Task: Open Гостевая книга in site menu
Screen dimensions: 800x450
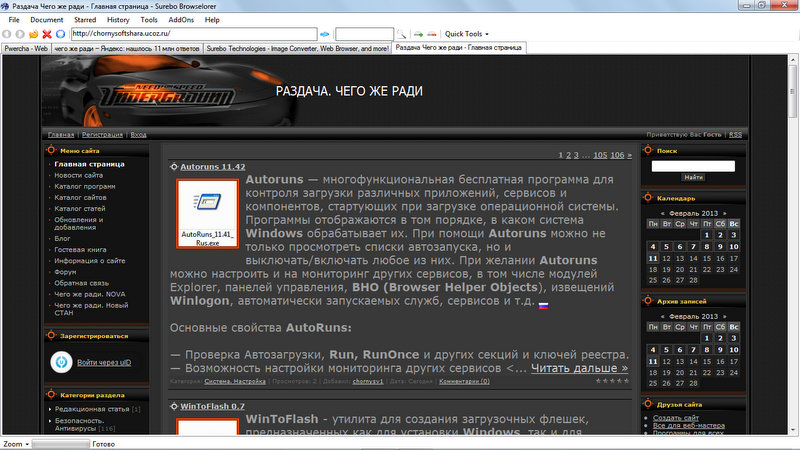Action: [81, 249]
